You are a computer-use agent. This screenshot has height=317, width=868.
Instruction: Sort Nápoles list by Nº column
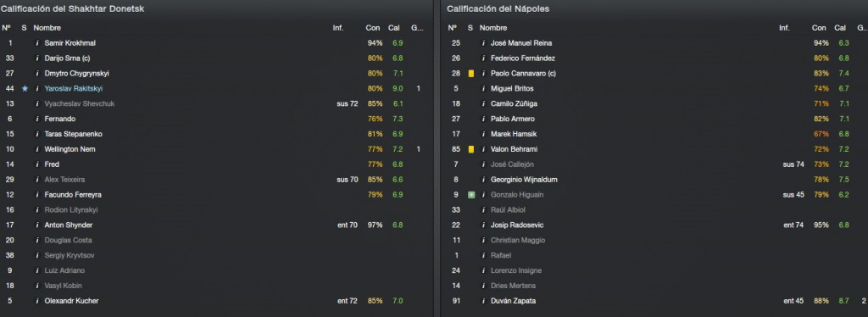(x=453, y=28)
